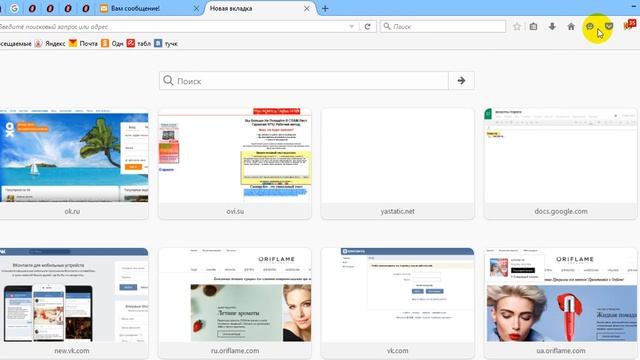This screenshot has height=360, width=640.
Task: Reload the current page
Action: [x=367, y=27]
